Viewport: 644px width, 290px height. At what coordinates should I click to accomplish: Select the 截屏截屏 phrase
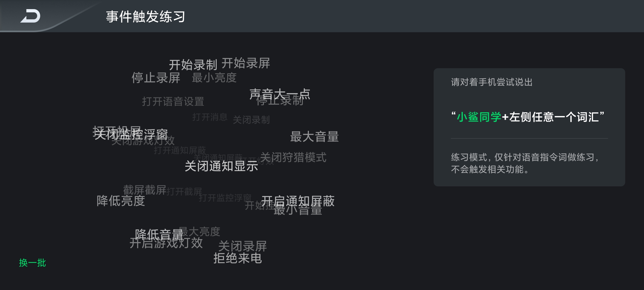145,190
